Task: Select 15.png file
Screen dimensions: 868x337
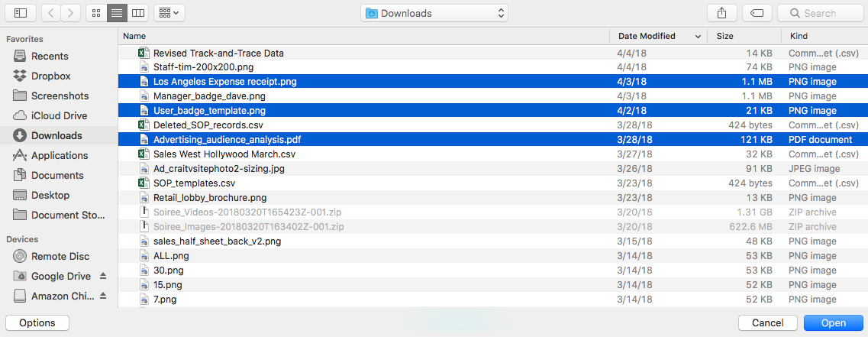Action: [x=492, y=285]
